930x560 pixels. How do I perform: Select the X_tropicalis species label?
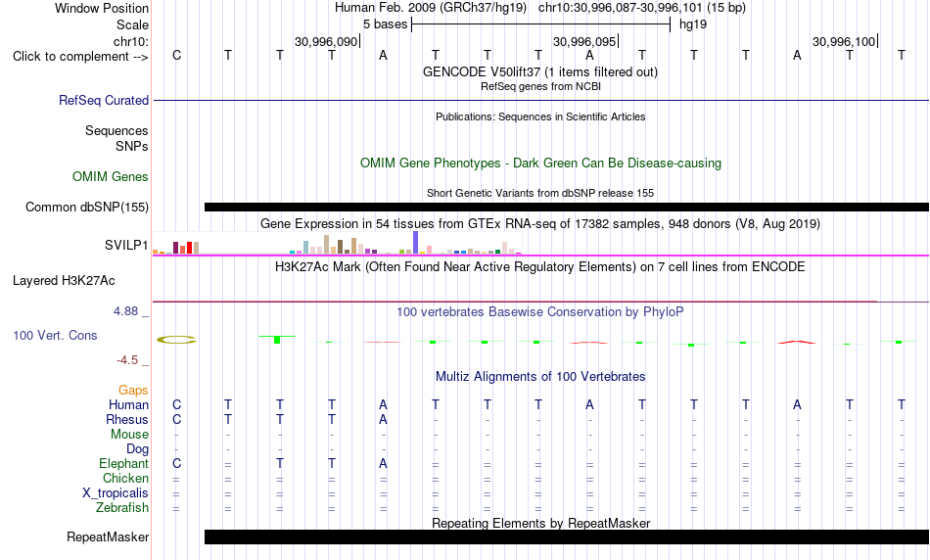click(x=116, y=493)
